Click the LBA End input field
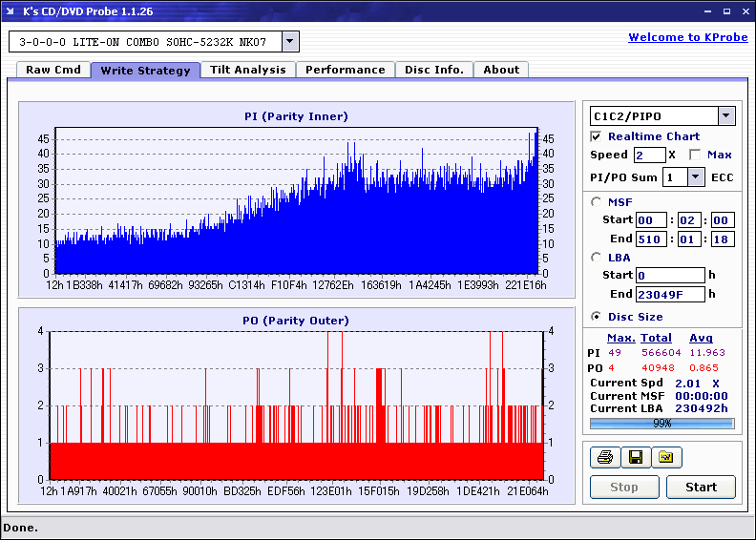 [670, 294]
